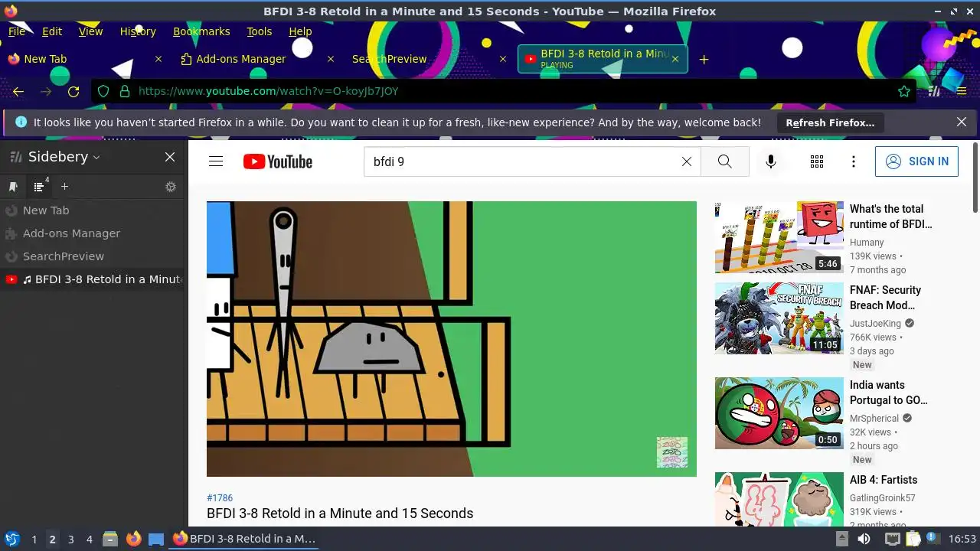Open the History menu

tap(138, 31)
